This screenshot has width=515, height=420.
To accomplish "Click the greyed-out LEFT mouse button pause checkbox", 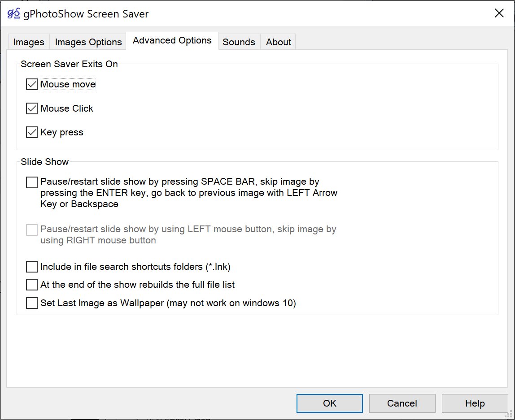I will coord(32,230).
